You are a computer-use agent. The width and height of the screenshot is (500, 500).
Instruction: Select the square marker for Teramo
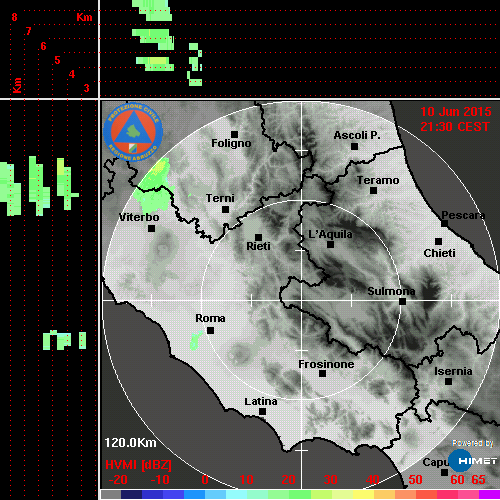click(x=374, y=191)
